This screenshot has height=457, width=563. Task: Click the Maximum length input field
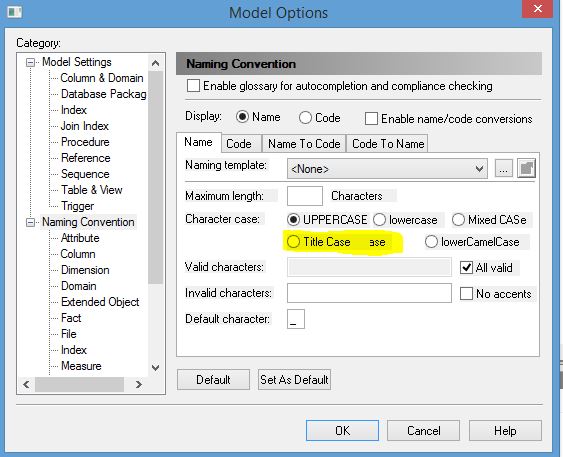(305, 196)
